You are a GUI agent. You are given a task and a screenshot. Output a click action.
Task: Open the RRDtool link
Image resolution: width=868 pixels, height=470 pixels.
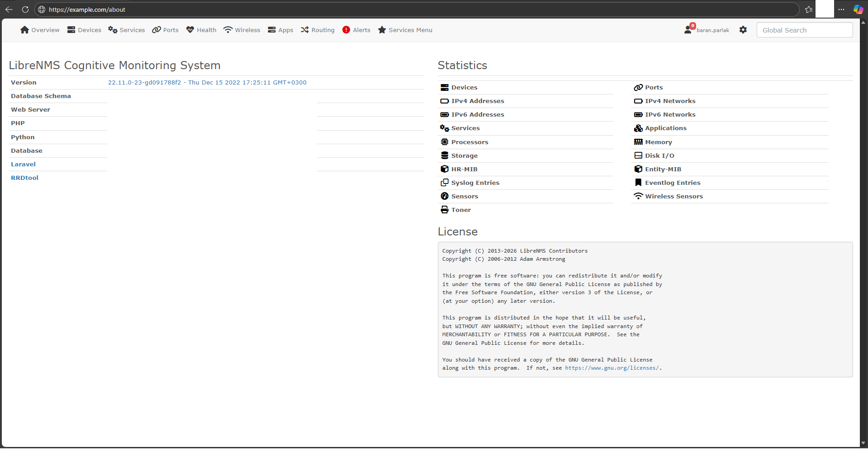point(24,178)
